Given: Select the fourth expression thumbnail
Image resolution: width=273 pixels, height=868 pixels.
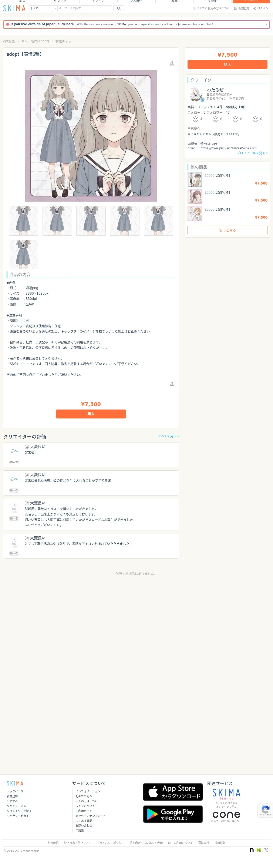Looking at the screenshot, I should point(125,221).
